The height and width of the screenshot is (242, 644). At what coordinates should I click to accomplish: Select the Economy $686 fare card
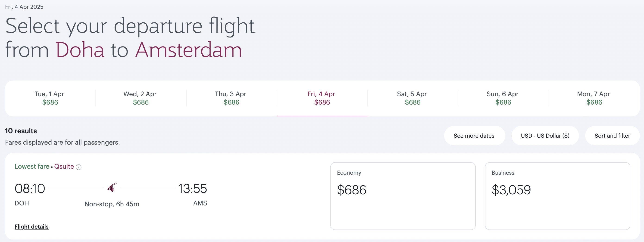(x=403, y=196)
